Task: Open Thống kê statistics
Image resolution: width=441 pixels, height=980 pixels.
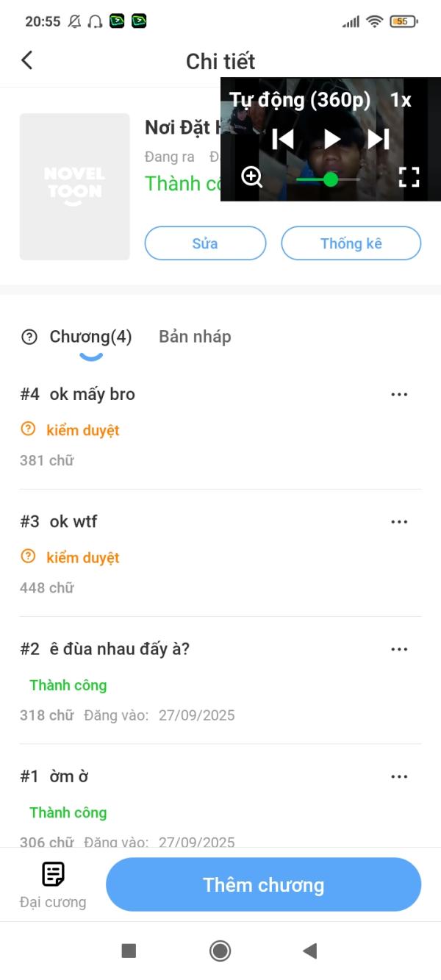Action: pos(351,243)
